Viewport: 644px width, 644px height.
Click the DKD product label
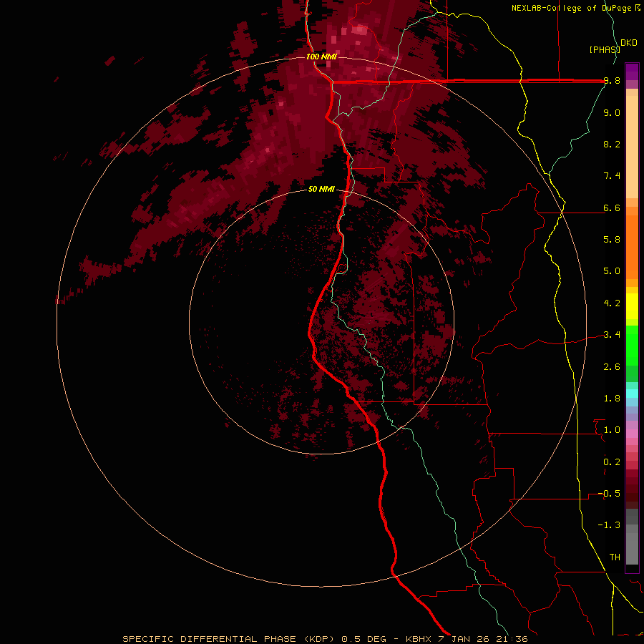pyautogui.click(x=629, y=43)
